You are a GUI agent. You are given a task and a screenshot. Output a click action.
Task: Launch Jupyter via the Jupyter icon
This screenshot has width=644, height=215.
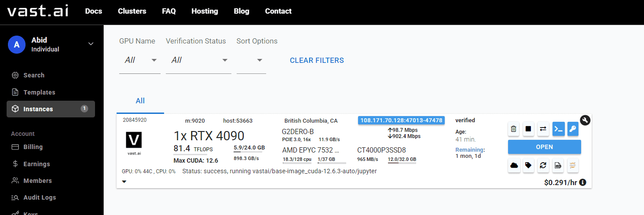tap(573, 165)
